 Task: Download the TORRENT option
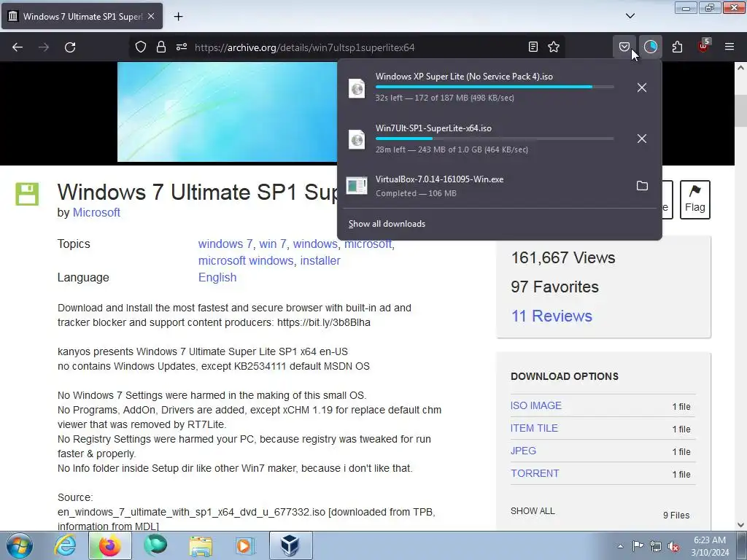pos(535,473)
